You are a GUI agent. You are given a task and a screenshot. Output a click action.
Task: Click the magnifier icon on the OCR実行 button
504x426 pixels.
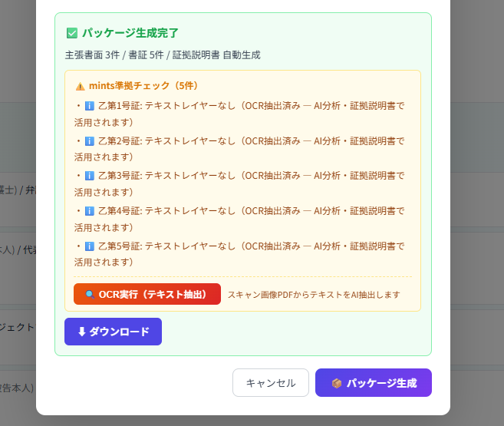pyautogui.click(x=89, y=294)
